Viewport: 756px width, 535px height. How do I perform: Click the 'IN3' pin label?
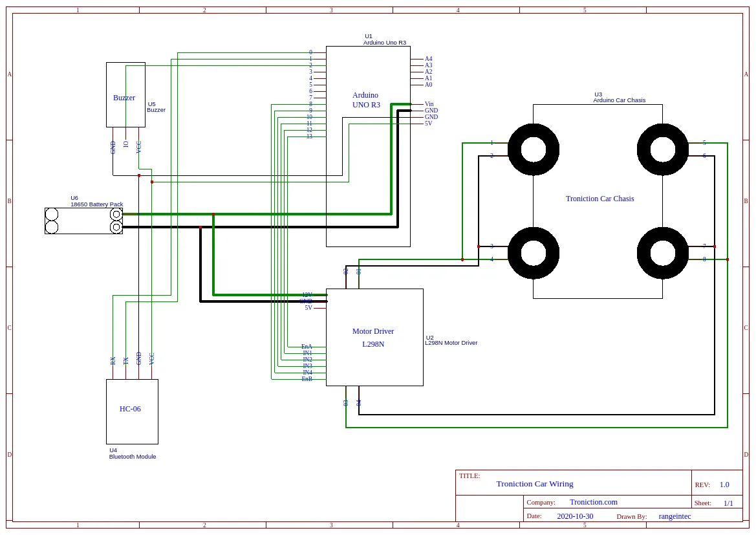(x=308, y=366)
